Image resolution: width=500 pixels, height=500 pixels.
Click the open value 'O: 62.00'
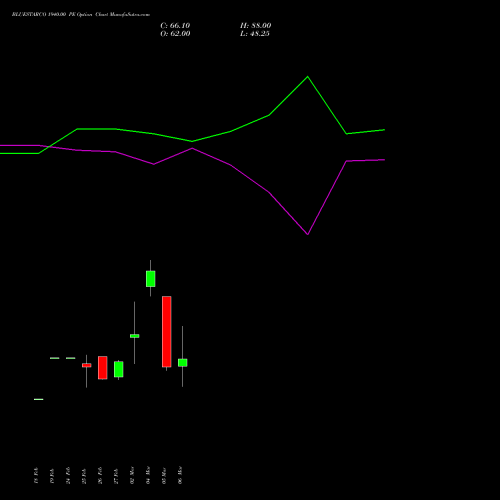click(175, 34)
